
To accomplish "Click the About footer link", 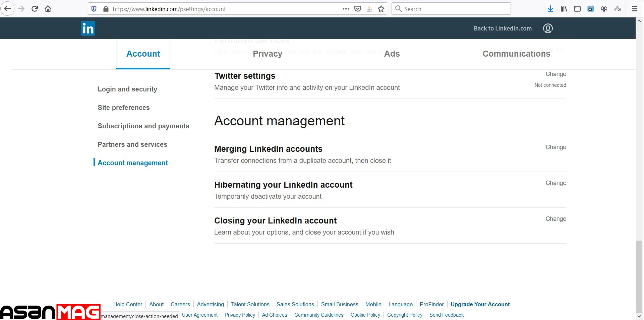I will (157, 304).
